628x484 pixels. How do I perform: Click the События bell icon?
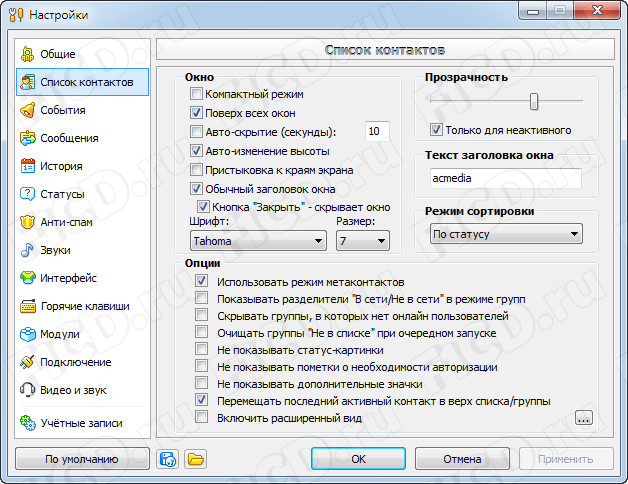(x=27, y=110)
